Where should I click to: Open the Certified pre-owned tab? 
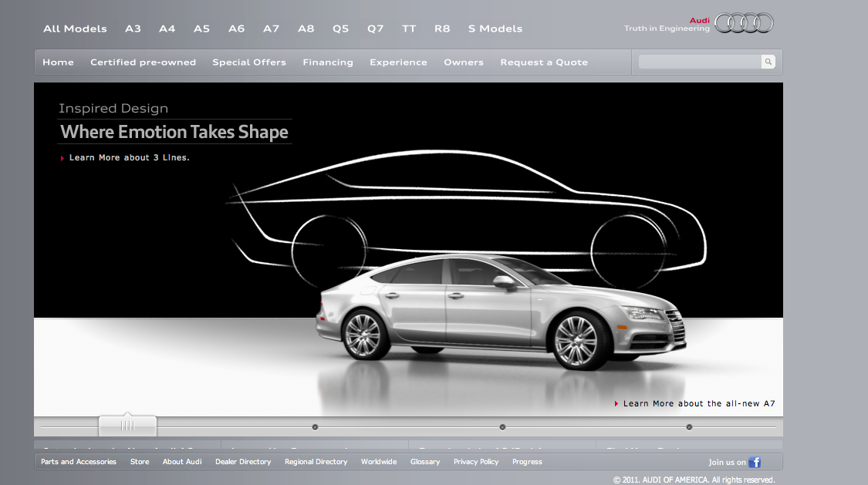click(143, 62)
